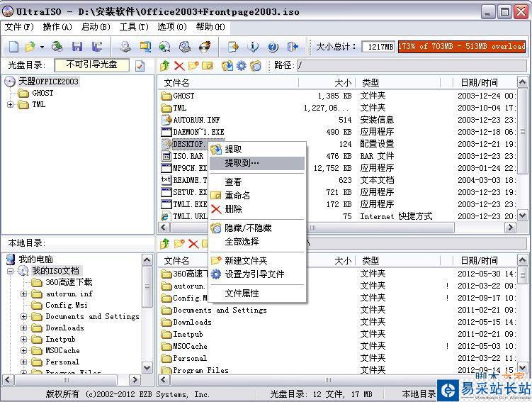Click the Exit door toolbar icon
Screen dimensions: 532x402
point(293,47)
